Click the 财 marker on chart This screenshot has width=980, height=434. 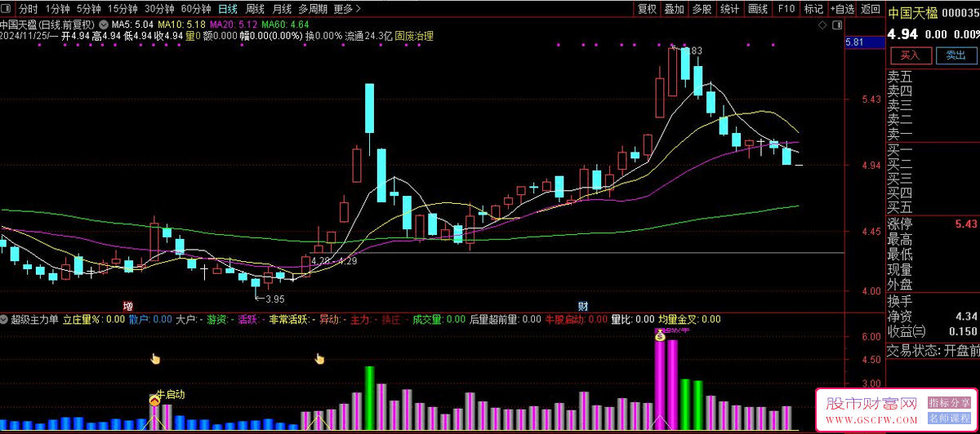[583, 306]
